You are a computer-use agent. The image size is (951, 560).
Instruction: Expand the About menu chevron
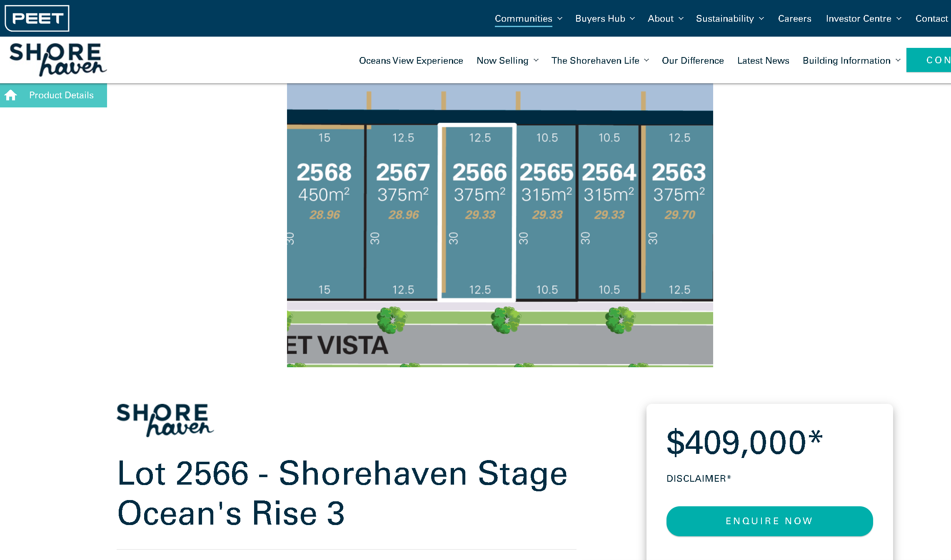[681, 19]
